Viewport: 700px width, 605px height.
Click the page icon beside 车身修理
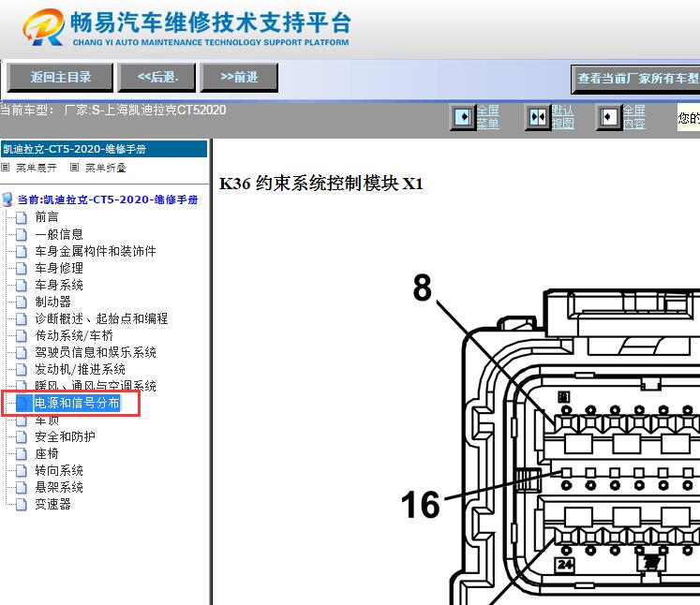[x=22, y=269]
